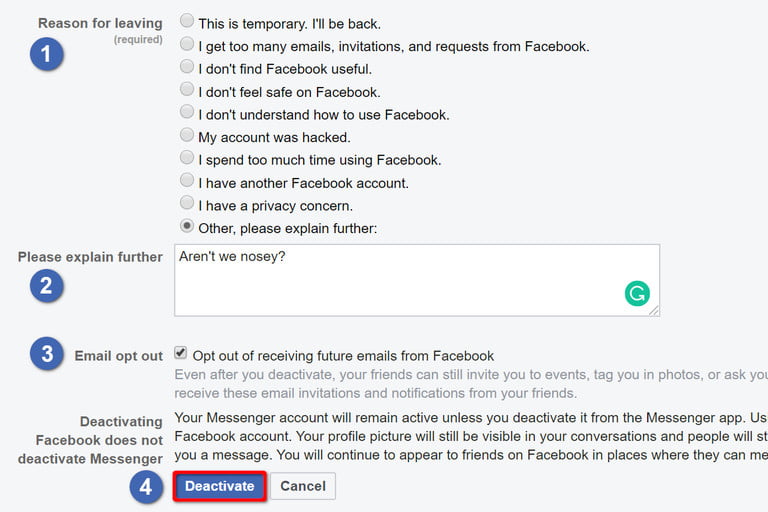This screenshot has height=512, width=768.
Task: Uncheck the email opt out checkbox
Action: [181, 353]
